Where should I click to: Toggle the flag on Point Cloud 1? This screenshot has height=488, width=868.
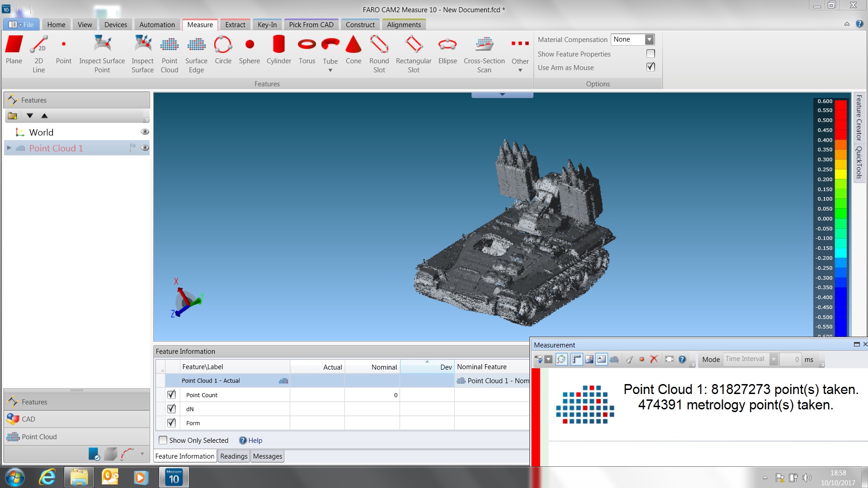point(132,148)
